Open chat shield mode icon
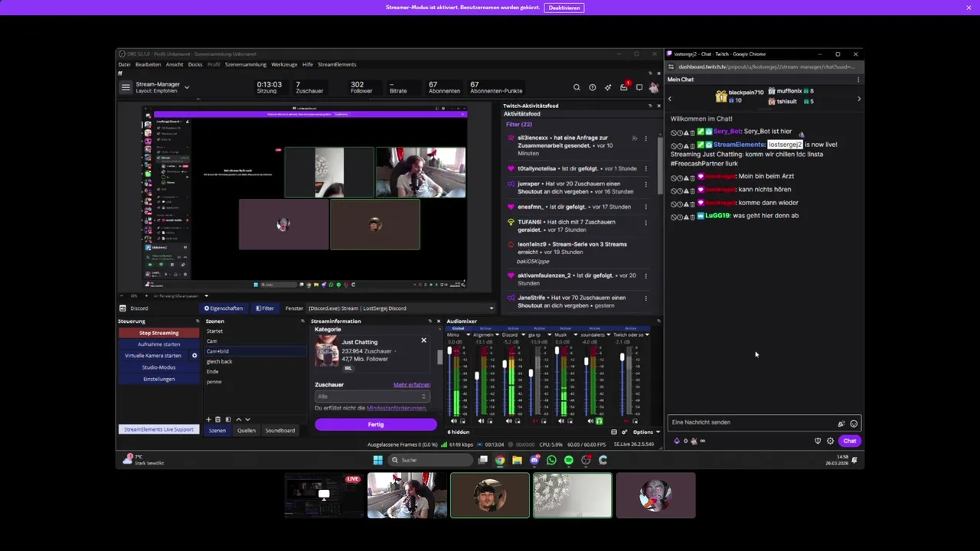Screen dimensions: 980x551 pos(818,441)
